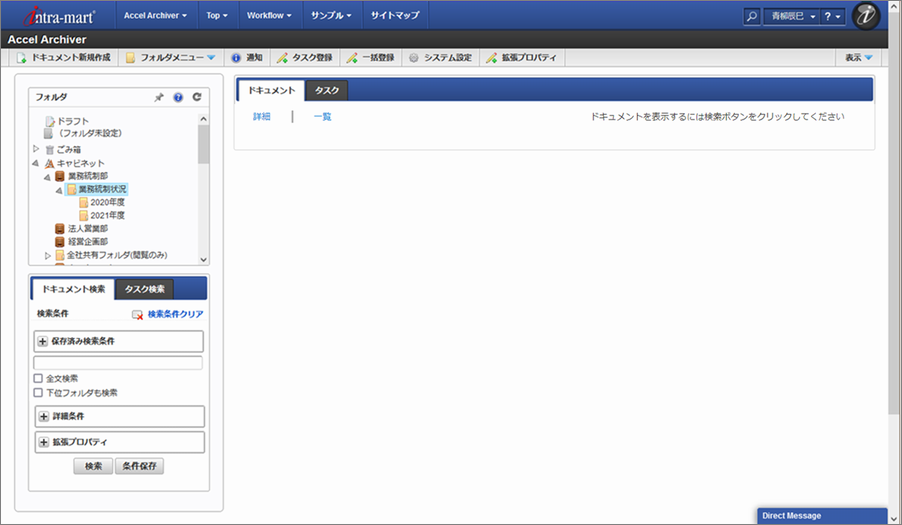This screenshot has height=525, width=902.
Task: Open the folder menu (フォルダメニュー) dropdown
Action: pos(170,58)
